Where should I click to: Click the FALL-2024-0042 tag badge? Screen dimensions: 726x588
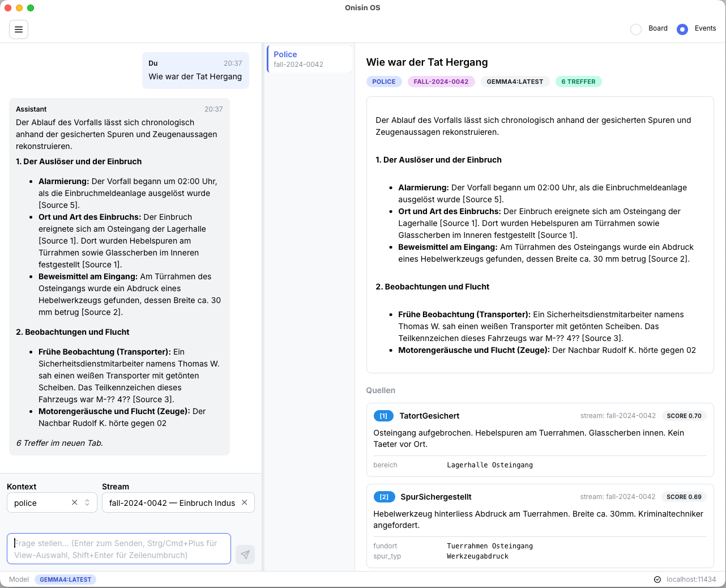[x=441, y=82]
